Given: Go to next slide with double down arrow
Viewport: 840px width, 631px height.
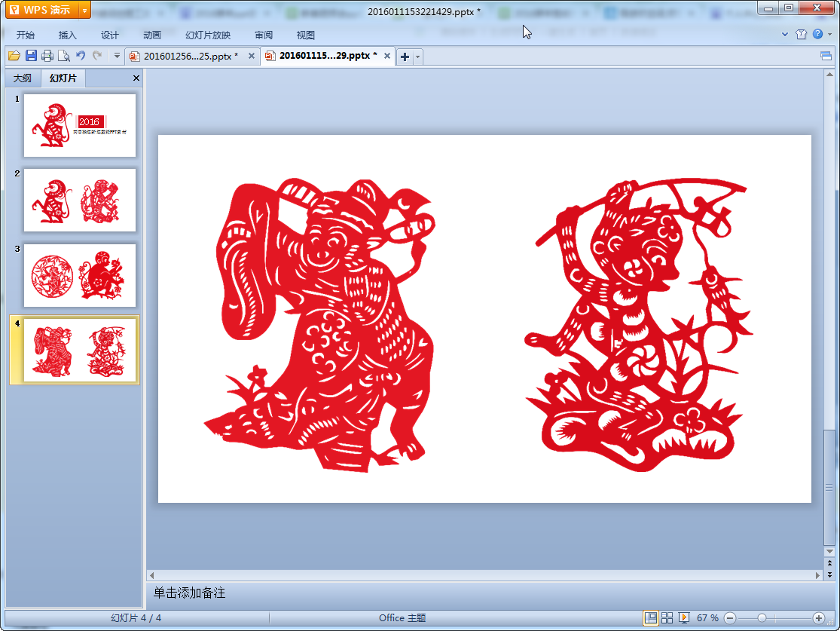Looking at the screenshot, I should point(829,574).
